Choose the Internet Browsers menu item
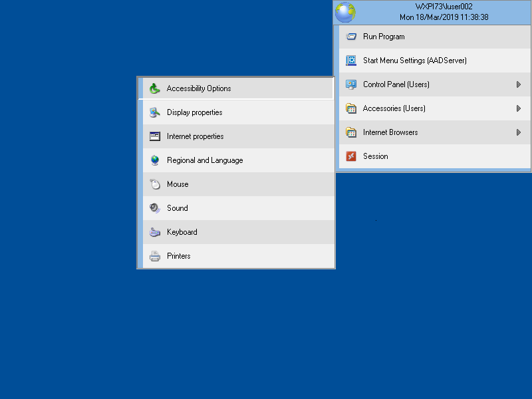Image resolution: width=532 pixels, height=399 pixels. [x=390, y=132]
